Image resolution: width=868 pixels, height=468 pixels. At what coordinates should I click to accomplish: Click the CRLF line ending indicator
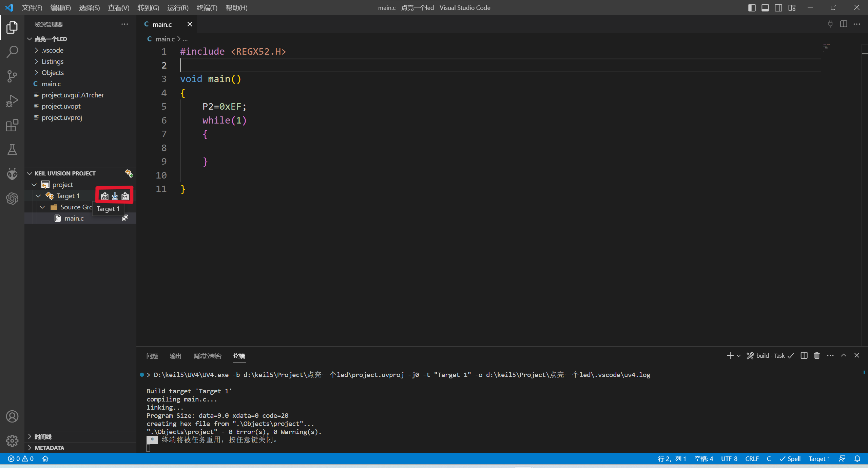(752, 458)
